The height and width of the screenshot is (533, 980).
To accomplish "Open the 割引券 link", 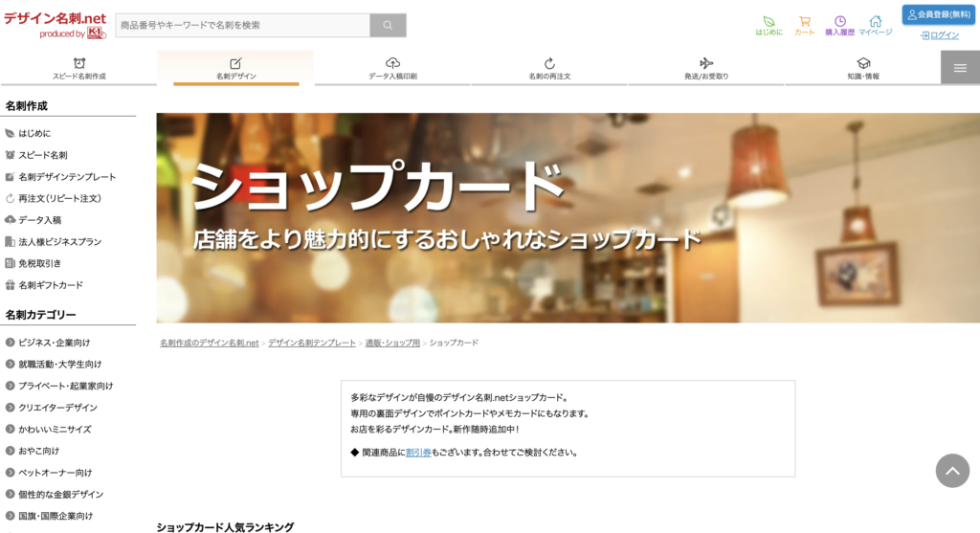I will click(x=418, y=453).
